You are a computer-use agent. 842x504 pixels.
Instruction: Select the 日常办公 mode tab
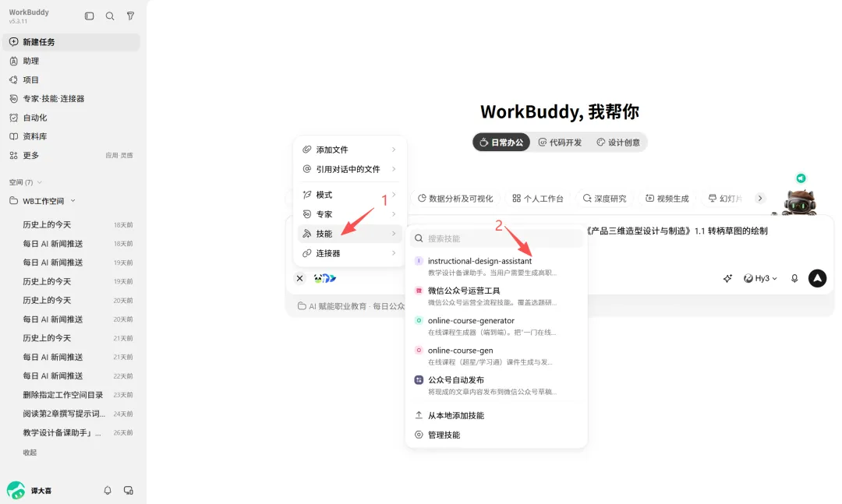(501, 143)
